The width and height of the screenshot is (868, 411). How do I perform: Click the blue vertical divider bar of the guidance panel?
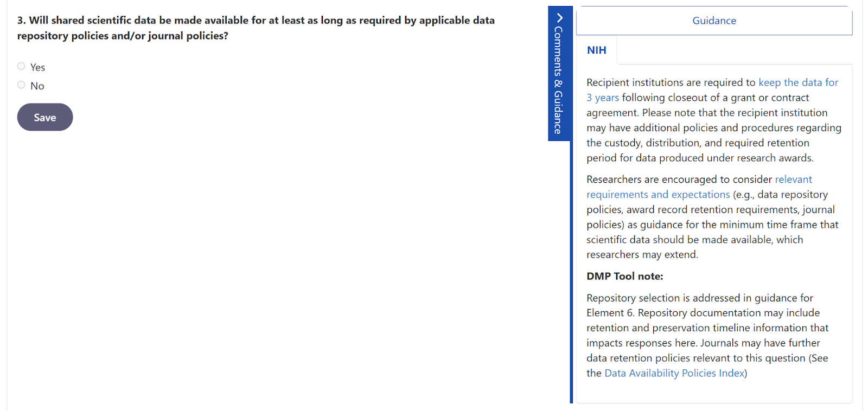click(x=571, y=271)
